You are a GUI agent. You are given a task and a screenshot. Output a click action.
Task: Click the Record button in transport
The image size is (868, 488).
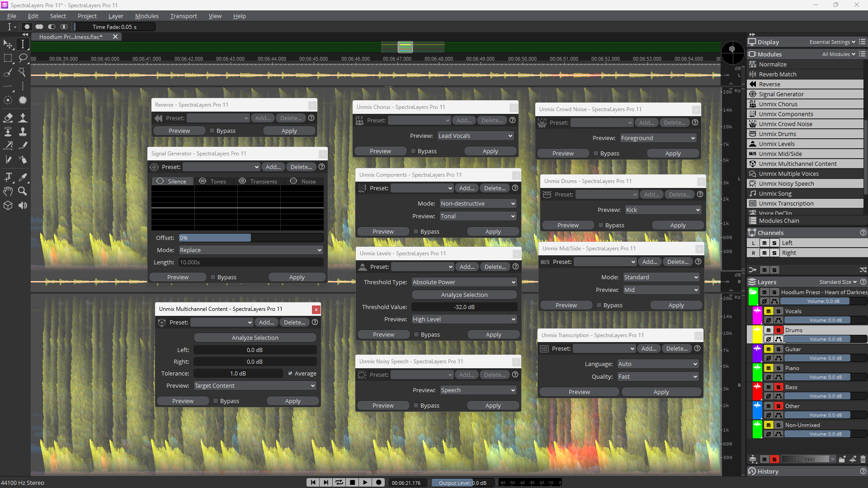tap(379, 483)
